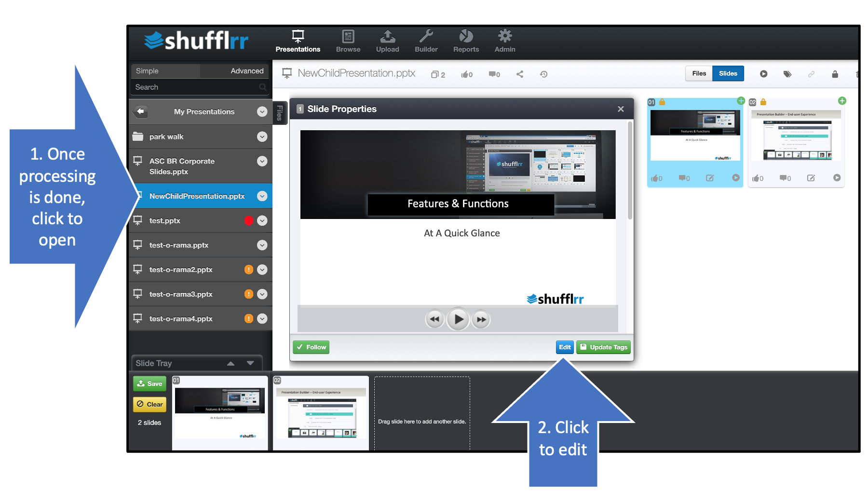The height and width of the screenshot is (491, 868).
Task: Go to the Upload section
Action: click(388, 41)
